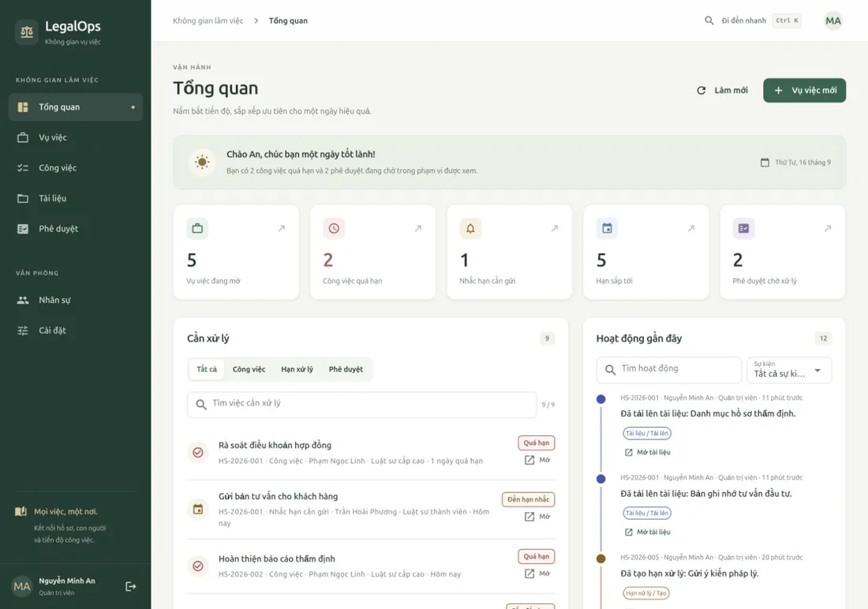Open the Phê duyệt approvals sidebar icon
This screenshot has height=609, width=868.
tap(23, 229)
